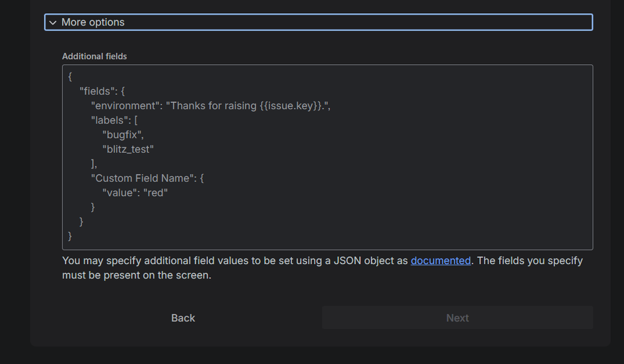Click the help text below the JSON field
The height and width of the screenshot is (364, 624).
[250, 267]
